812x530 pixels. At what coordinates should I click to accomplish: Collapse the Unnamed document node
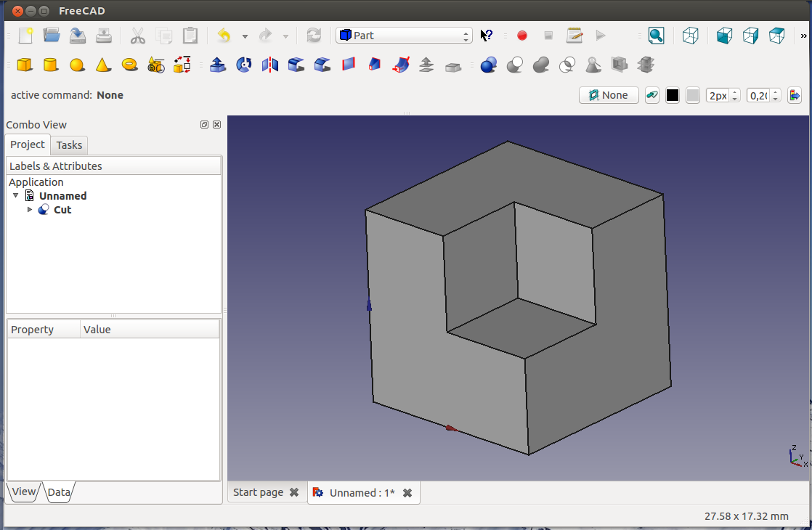pyautogui.click(x=16, y=196)
